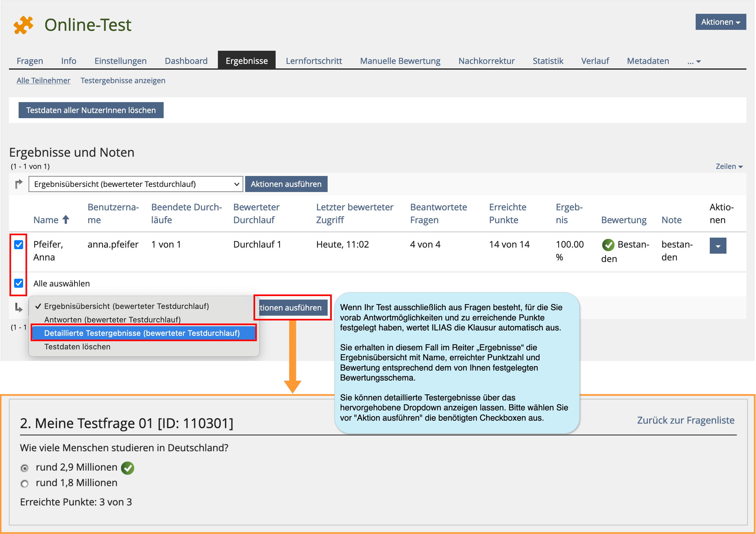Click green checkmark beside rund 2,9 Millionen
This screenshot has width=756, height=534.
coord(127,468)
